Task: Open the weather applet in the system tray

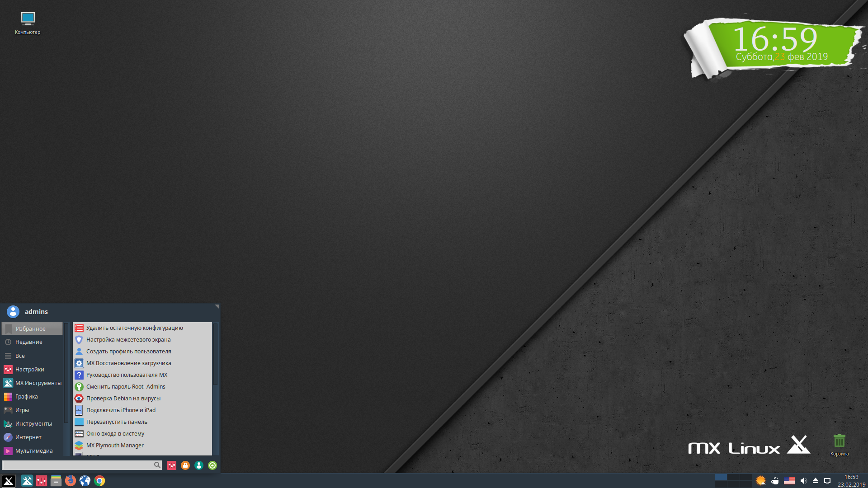Action: 761,480
